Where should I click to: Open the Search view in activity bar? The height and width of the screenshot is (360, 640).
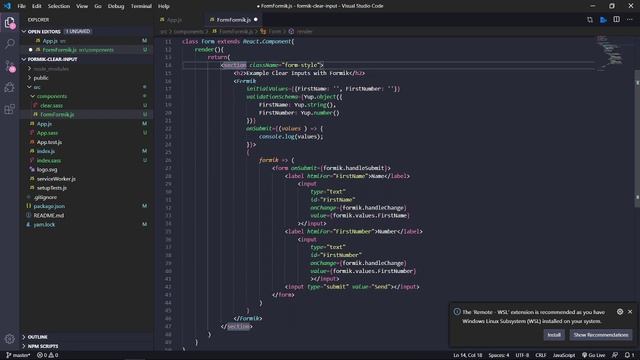[x=9, y=43]
